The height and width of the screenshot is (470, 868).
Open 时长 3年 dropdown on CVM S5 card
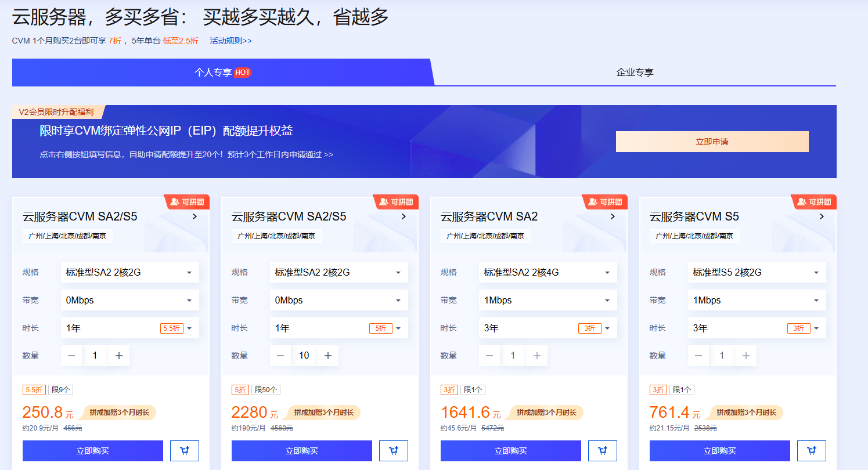coord(757,328)
